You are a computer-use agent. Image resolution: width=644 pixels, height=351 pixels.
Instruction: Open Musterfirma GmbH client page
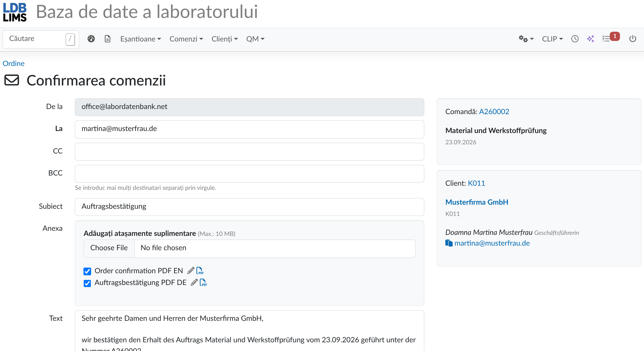click(477, 202)
